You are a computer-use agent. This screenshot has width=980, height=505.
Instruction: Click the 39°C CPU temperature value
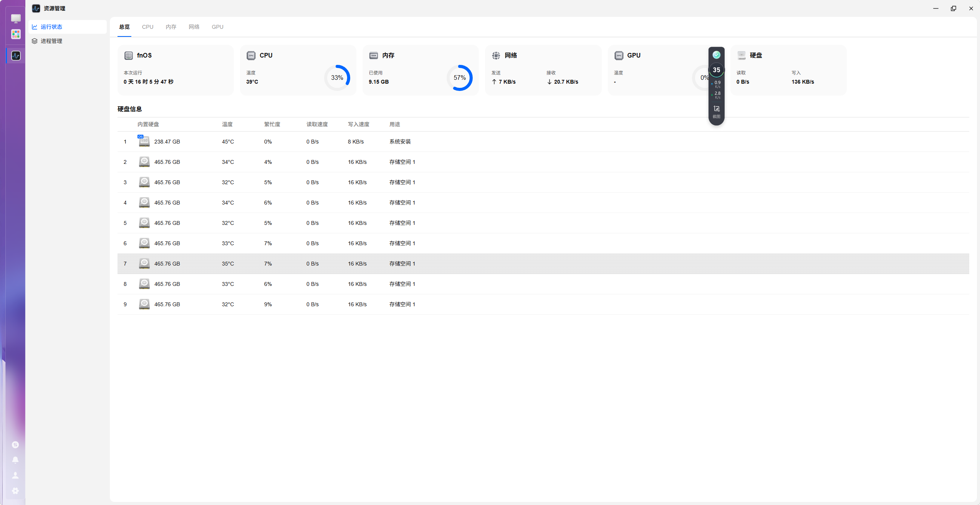tap(252, 82)
